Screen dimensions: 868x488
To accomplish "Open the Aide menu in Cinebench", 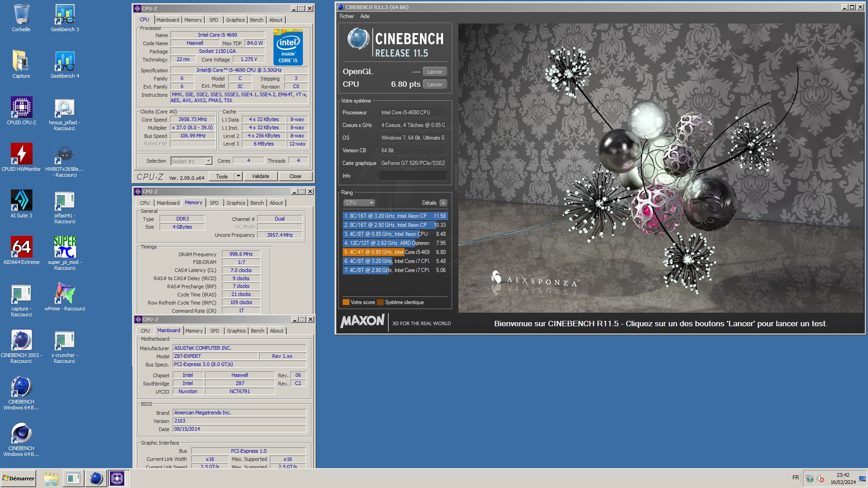I will point(365,16).
